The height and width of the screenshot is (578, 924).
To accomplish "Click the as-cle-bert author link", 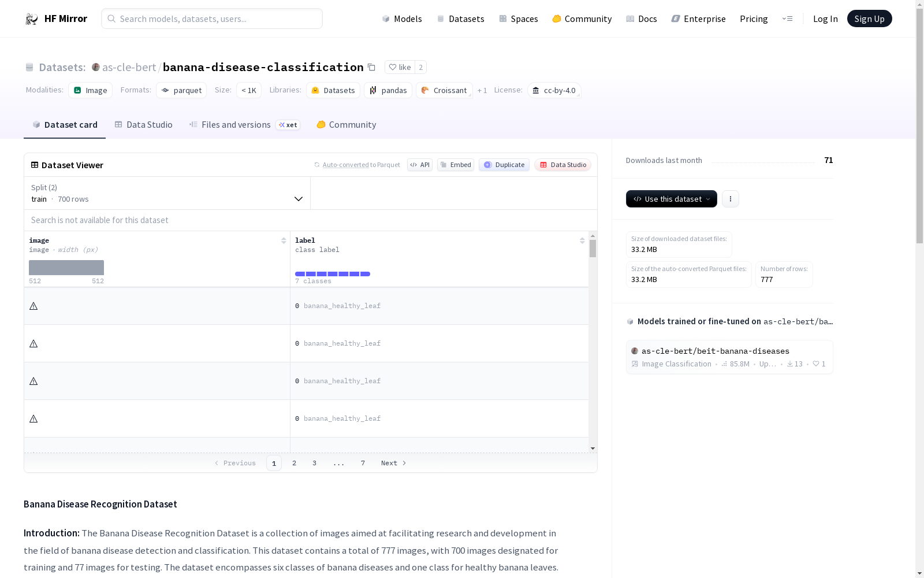I will click(x=129, y=67).
